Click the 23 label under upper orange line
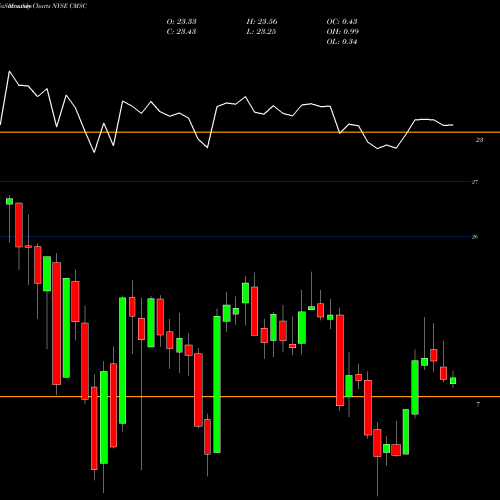The width and height of the screenshot is (500, 500). tap(479, 140)
